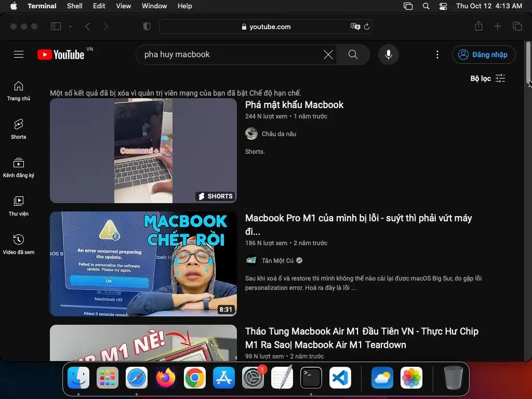532x399 pixels.
Task: Launch Firefox from the Dock
Action: [x=166, y=378]
